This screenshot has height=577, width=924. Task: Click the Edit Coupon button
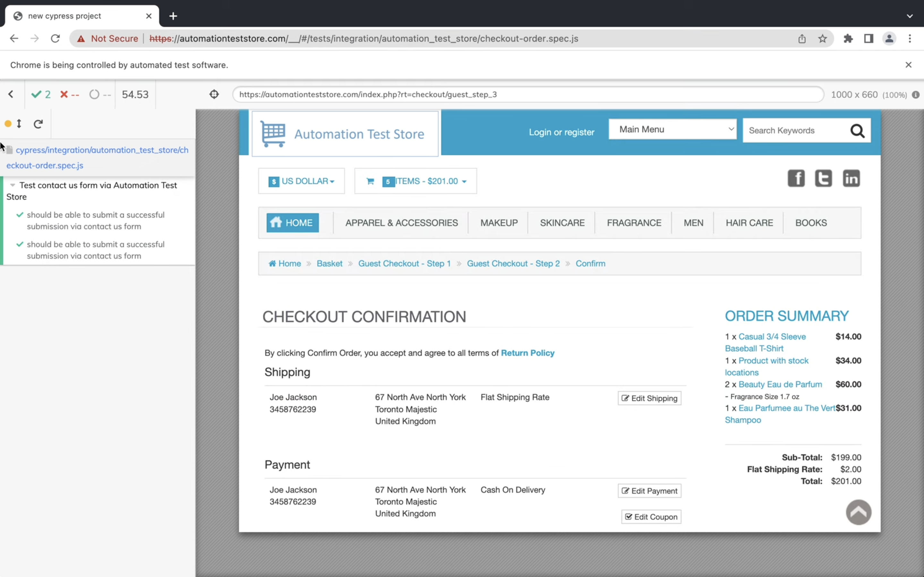point(651,517)
